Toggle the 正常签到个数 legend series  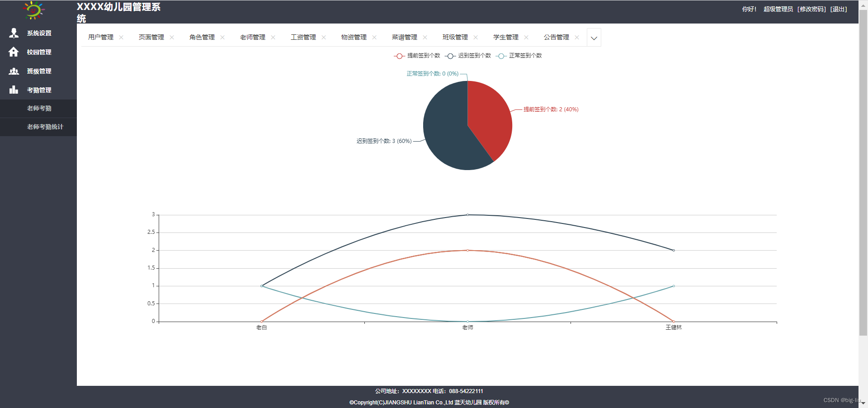[x=519, y=56]
